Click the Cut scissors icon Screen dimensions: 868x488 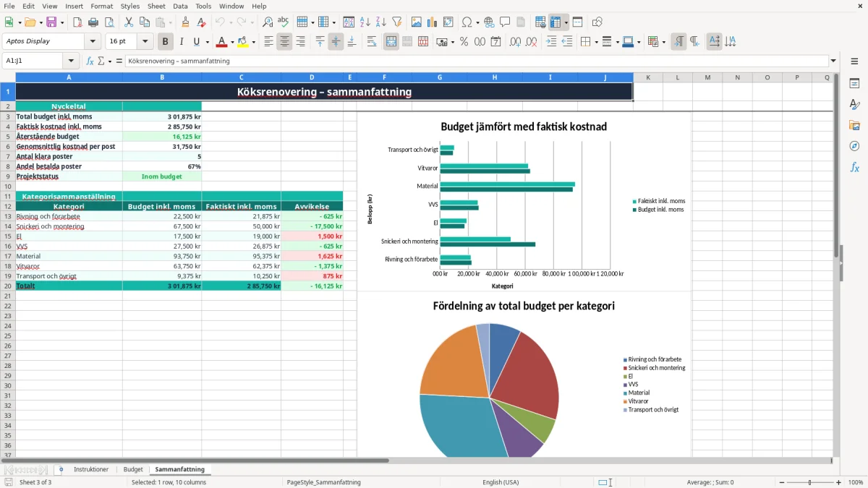coord(129,22)
